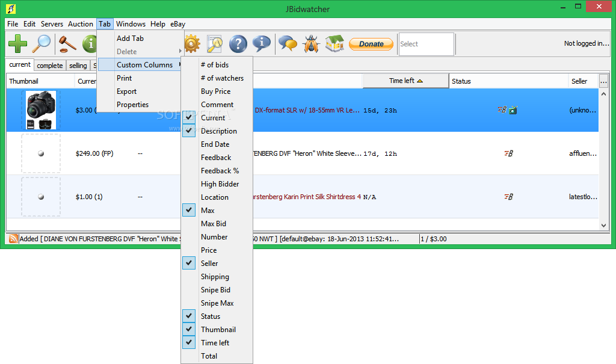Image resolution: width=616 pixels, height=364 pixels.
Task: Open the Servers menu
Action: click(x=52, y=24)
